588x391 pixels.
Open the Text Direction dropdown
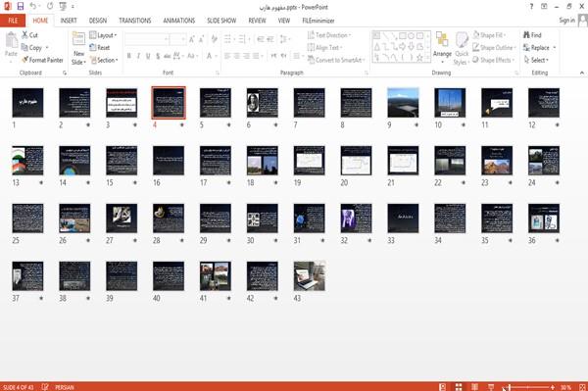click(329, 35)
